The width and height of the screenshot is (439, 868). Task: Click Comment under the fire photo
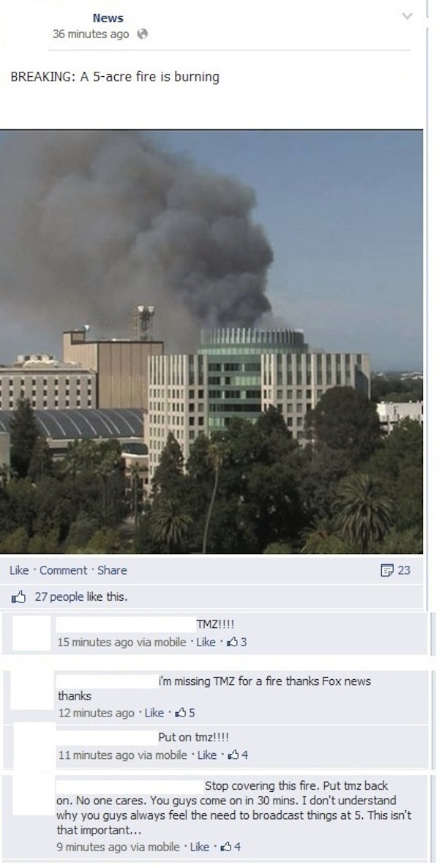[x=63, y=570]
